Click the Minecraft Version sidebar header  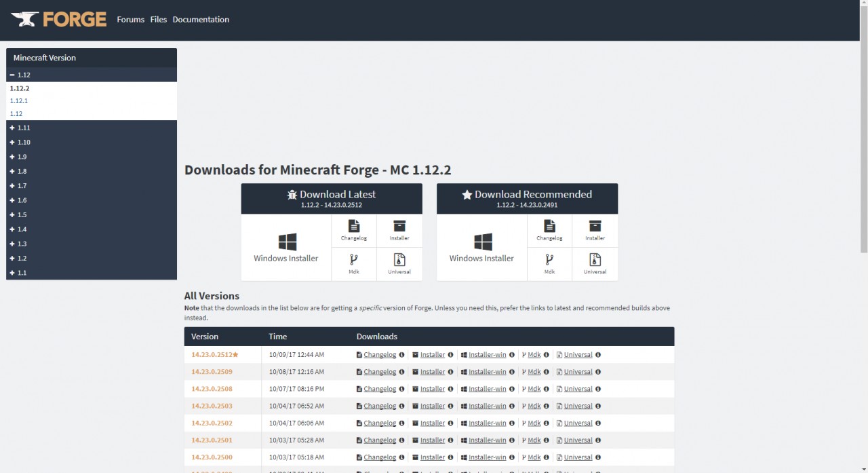click(x=92, y=58)
